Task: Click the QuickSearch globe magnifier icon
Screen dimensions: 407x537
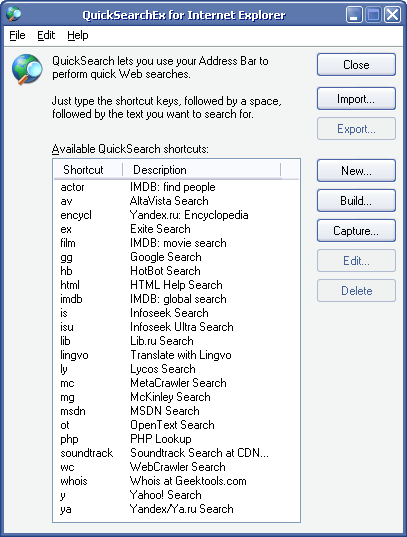Action: [x=27, y=69]
